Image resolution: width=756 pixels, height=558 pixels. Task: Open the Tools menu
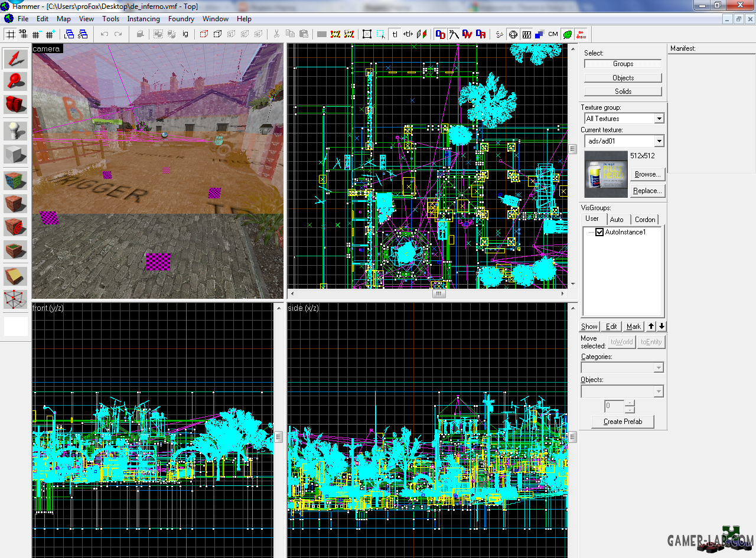point(110,19)
